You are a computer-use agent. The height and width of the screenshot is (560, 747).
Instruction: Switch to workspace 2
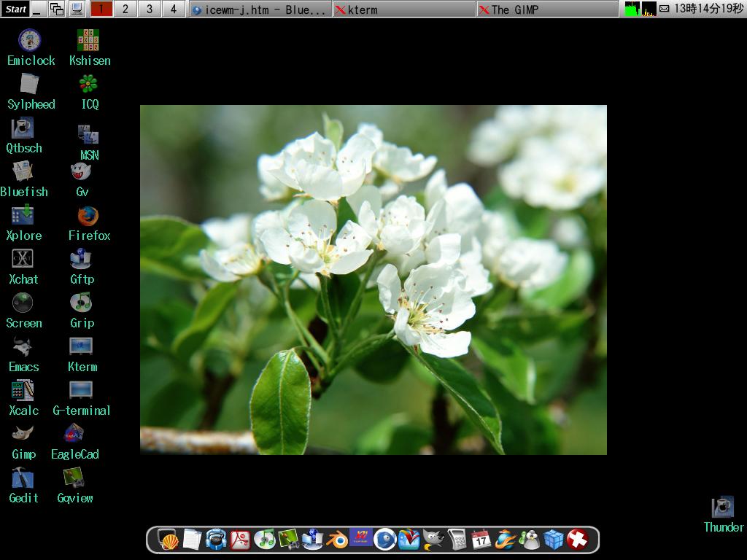pyautogui.click(x=125, y=9)
